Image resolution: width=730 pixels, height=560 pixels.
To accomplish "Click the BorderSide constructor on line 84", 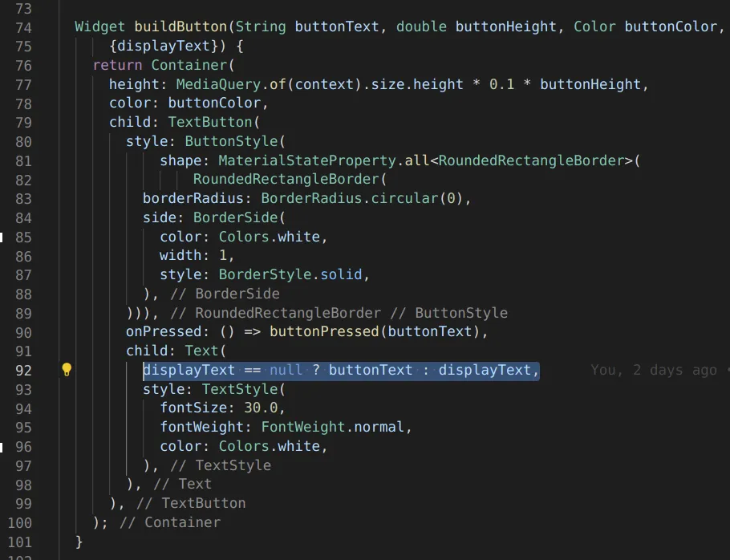I will click(x=235, y=217).
